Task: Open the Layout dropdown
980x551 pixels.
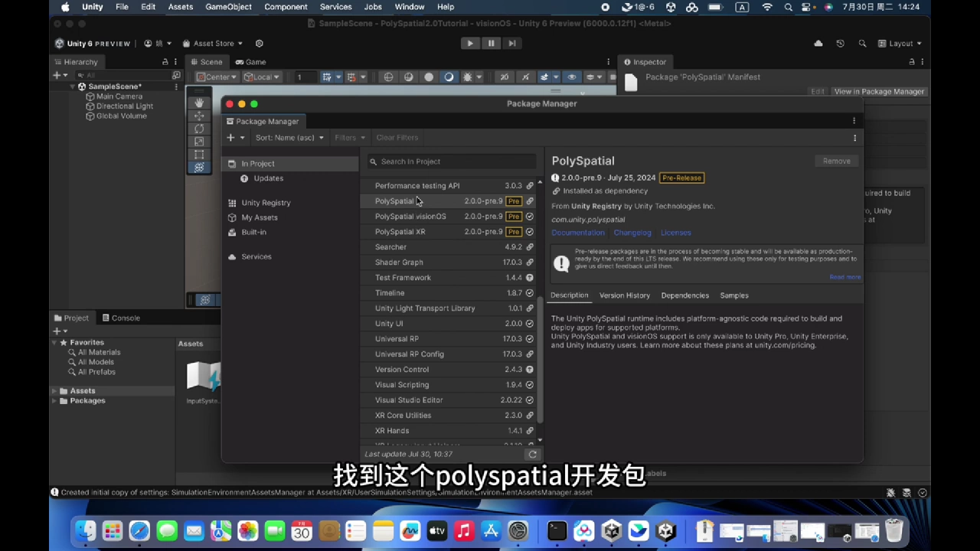Action: click(x=900, y=44)
